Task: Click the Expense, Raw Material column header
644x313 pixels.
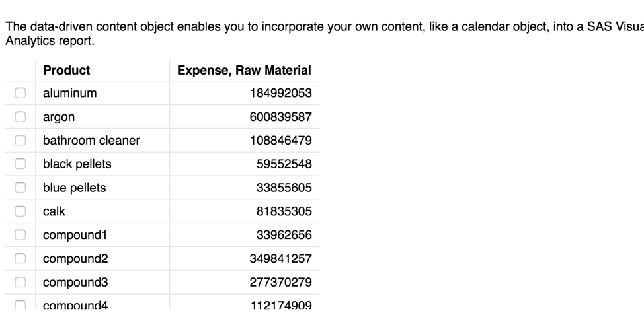Action: coord(244,70)
